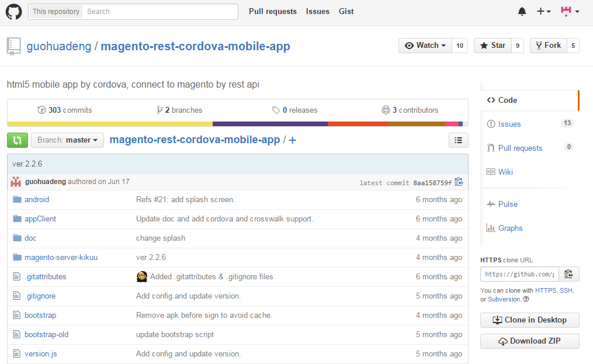This screenshot has width=593, height=364.
Task: Click the yellow segment of language bar
Action: click(x=110, y=124)
